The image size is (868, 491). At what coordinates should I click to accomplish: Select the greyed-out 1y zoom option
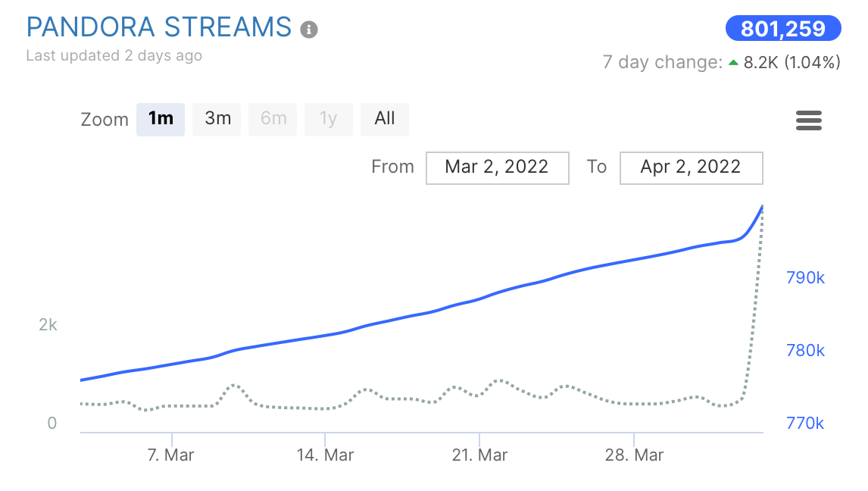(328, 119)
